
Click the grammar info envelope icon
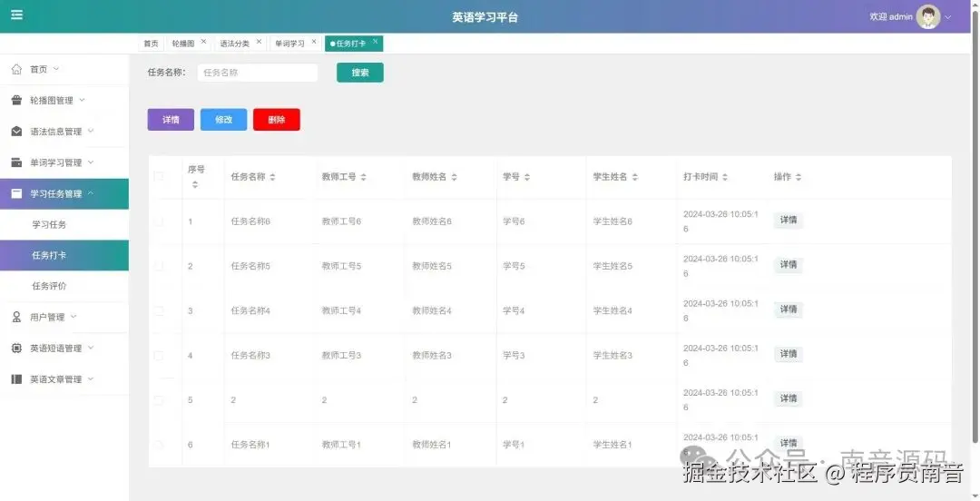point(17,132)
